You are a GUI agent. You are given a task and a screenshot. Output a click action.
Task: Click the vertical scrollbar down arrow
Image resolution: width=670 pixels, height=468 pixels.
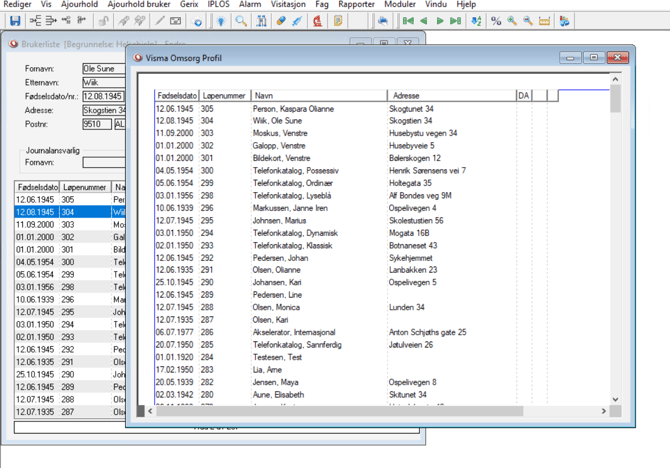(616, 398)
